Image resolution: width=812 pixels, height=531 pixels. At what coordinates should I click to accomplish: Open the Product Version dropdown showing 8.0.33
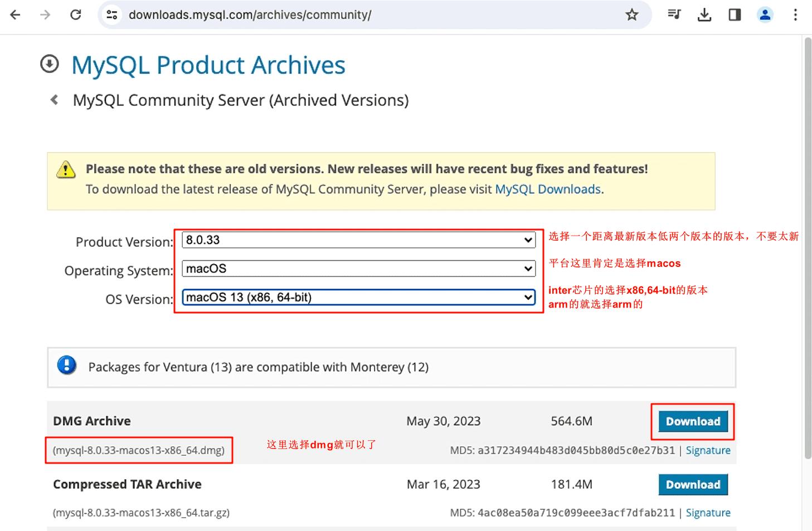[358, 240]
